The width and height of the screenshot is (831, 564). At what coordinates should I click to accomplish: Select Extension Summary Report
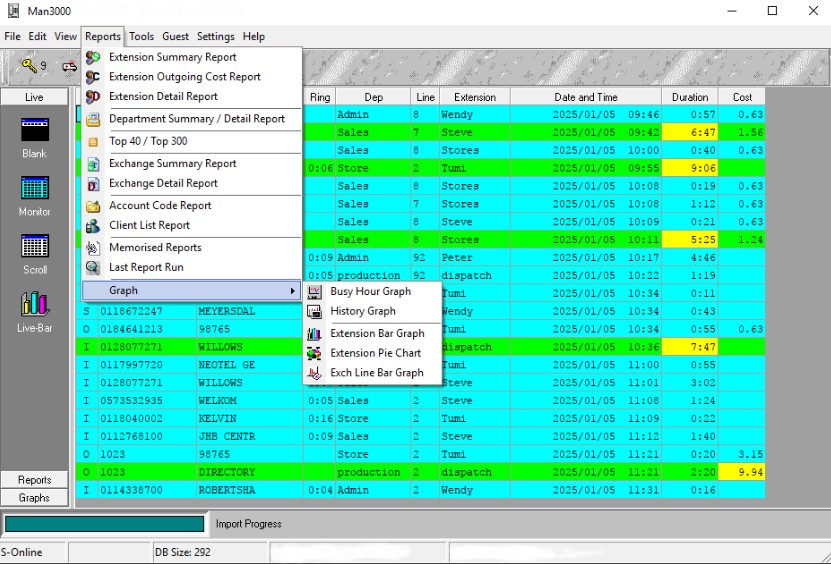coord(172,57)
